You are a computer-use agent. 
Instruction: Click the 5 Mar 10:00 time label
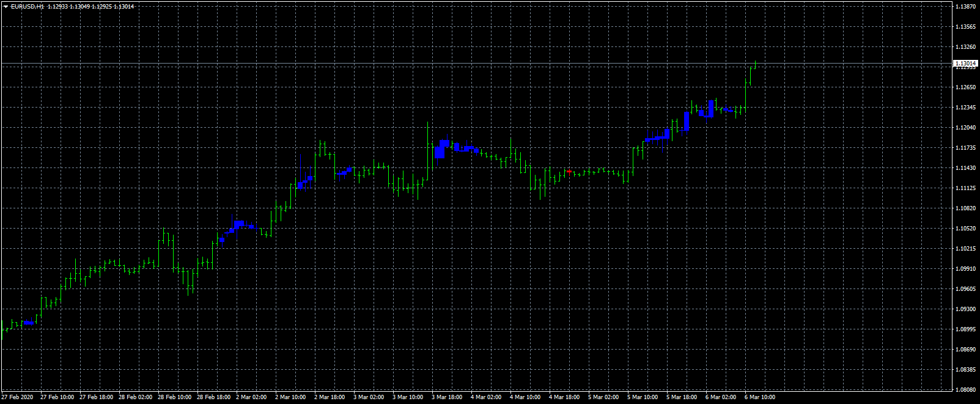tap(643, 397)
